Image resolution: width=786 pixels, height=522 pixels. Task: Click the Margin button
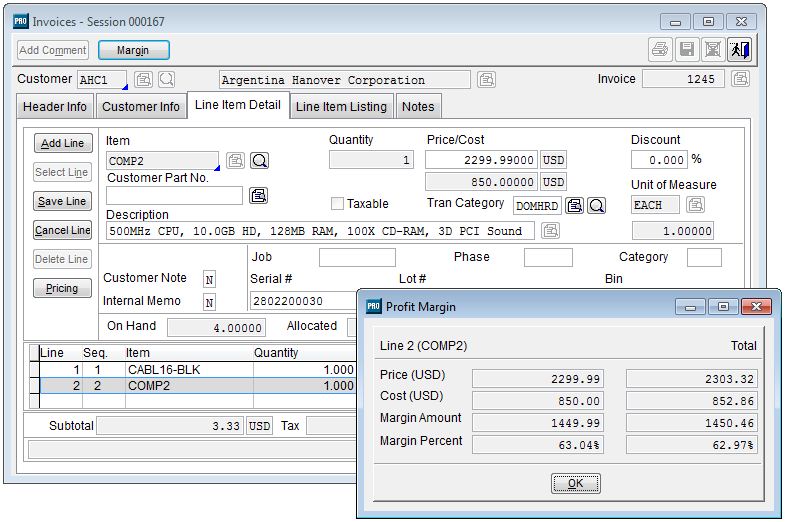[133, 50]
